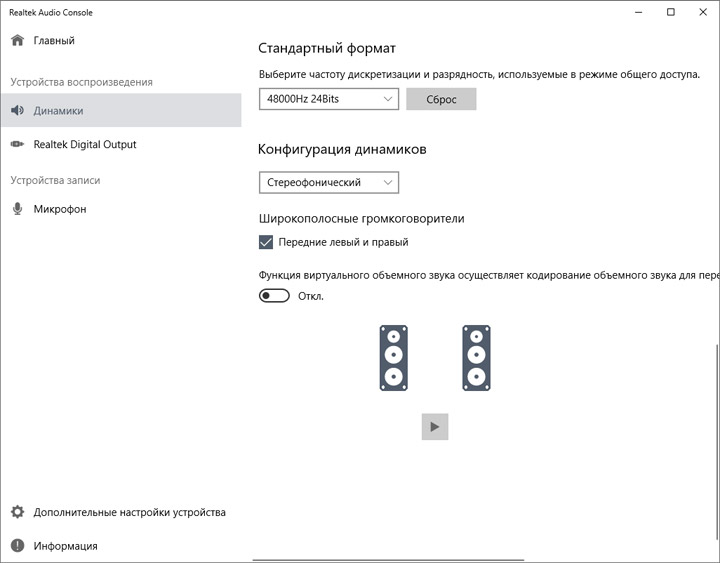Uncheck the Передние левый и правый checkbox
This screenshot has height=563, width=720.
266,242
